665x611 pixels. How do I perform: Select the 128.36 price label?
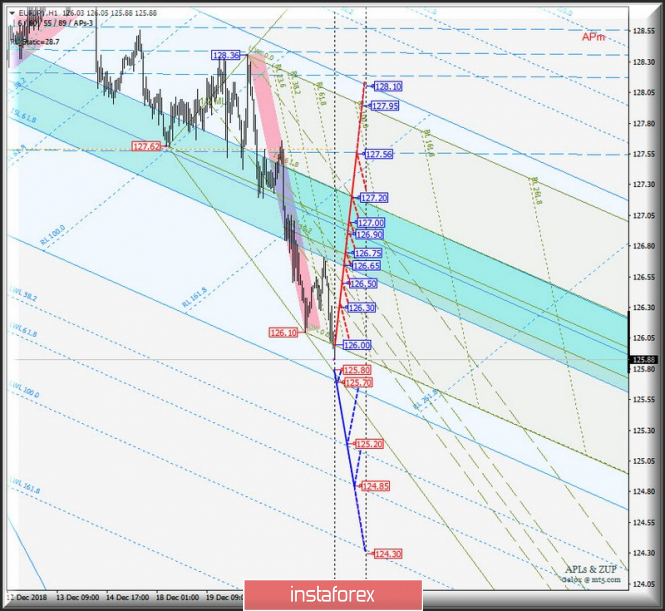point(226,55)
